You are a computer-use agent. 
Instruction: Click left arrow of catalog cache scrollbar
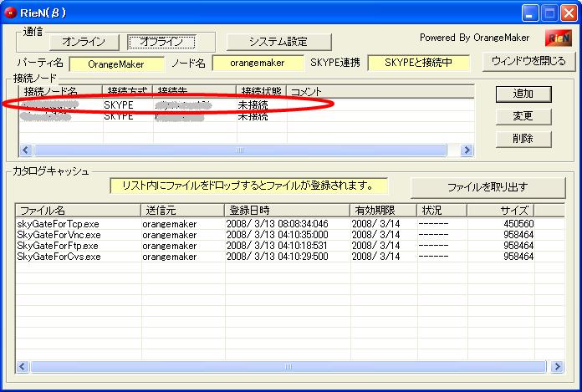click(23, 367)
